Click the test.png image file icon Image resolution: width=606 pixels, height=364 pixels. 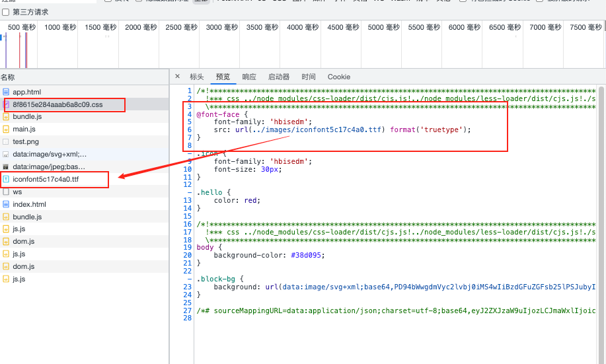pos(6,142)
